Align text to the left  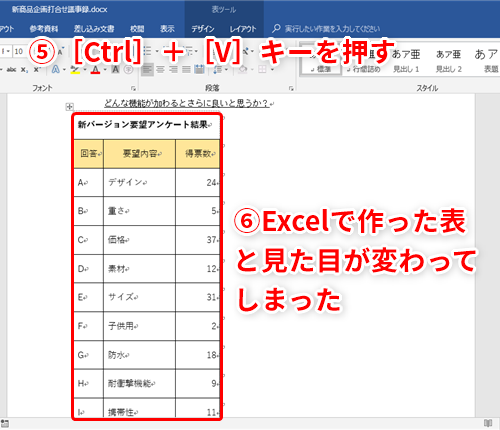pos(147,69)
